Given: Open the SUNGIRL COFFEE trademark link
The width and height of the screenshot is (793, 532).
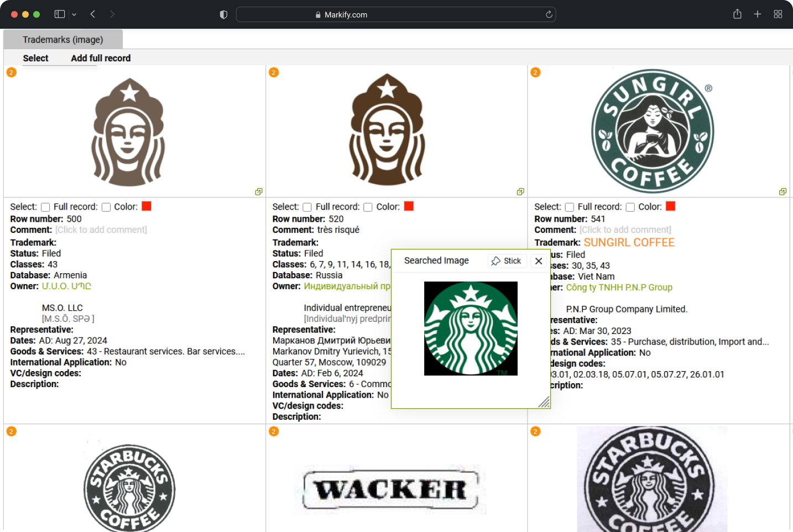Looking at the screenshot, I should [629, 243].
